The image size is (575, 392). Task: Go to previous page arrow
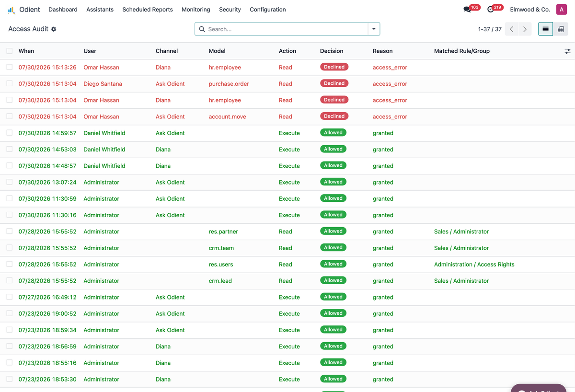[512, 29]
